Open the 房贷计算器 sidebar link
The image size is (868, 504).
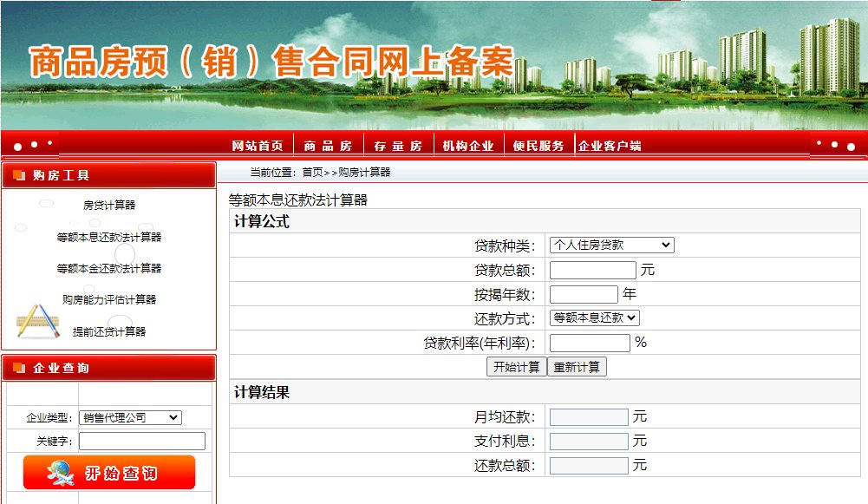click(x=109, y=206)
